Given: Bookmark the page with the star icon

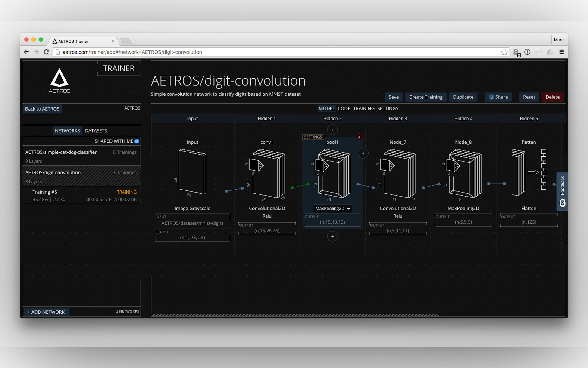Looking at the screenshot, I should coord(504,52).
